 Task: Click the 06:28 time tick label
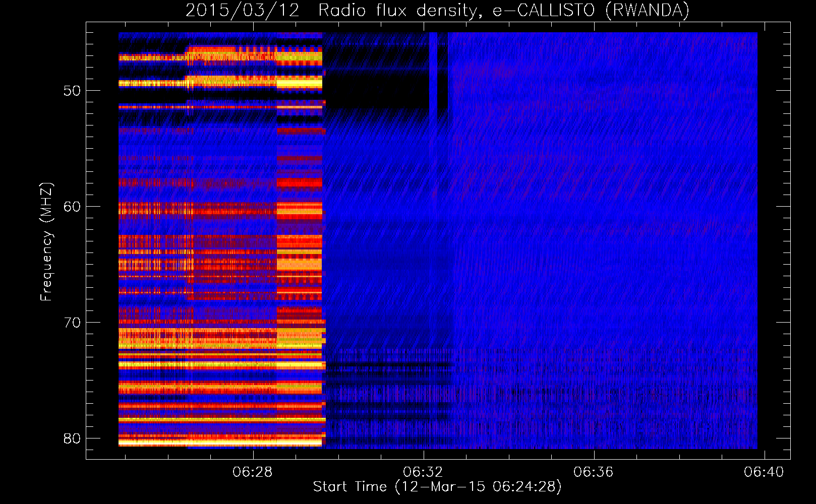pyautogui.click(x=252, y=472)
